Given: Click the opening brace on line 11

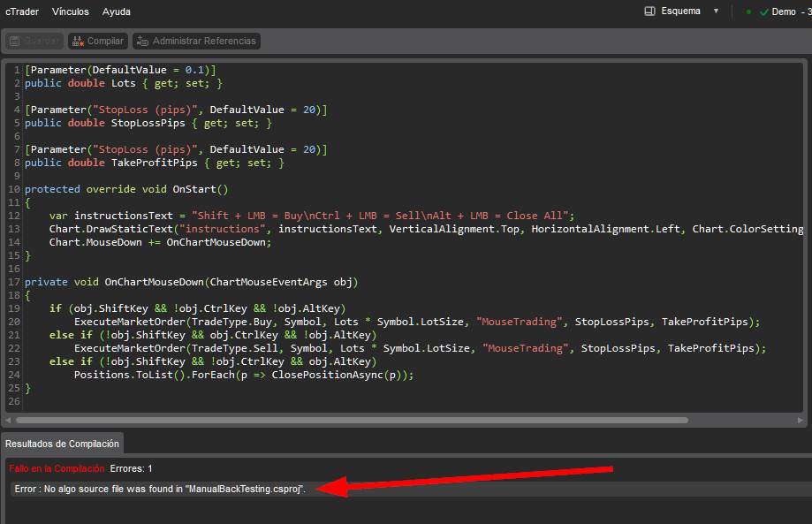Looking at the screenshot, I should (28, 202).
